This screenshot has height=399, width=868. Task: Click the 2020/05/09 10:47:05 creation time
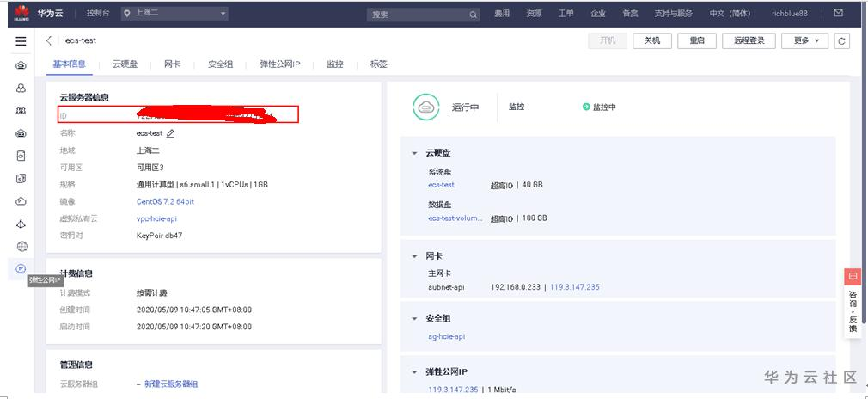pyautogui.click(x=193, y=310)
